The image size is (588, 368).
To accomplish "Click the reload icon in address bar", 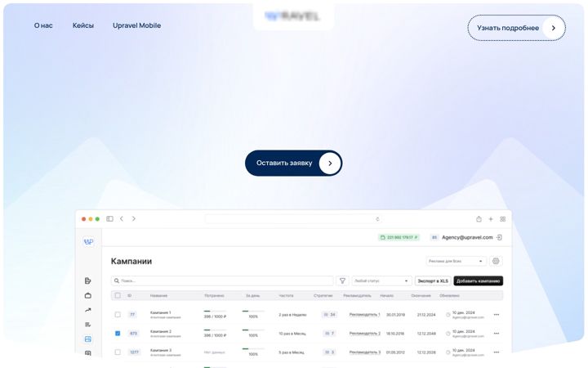I will pyautogui.click(x=377, y=219).
